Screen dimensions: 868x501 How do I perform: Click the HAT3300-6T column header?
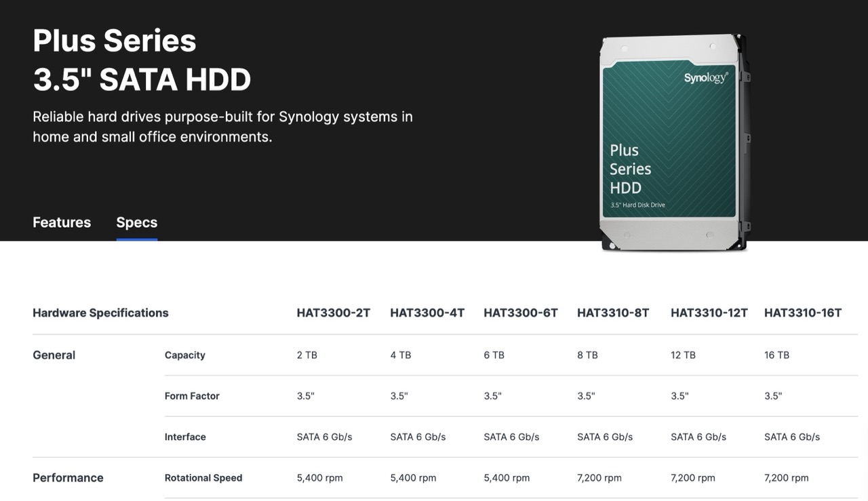coord(520,313)
